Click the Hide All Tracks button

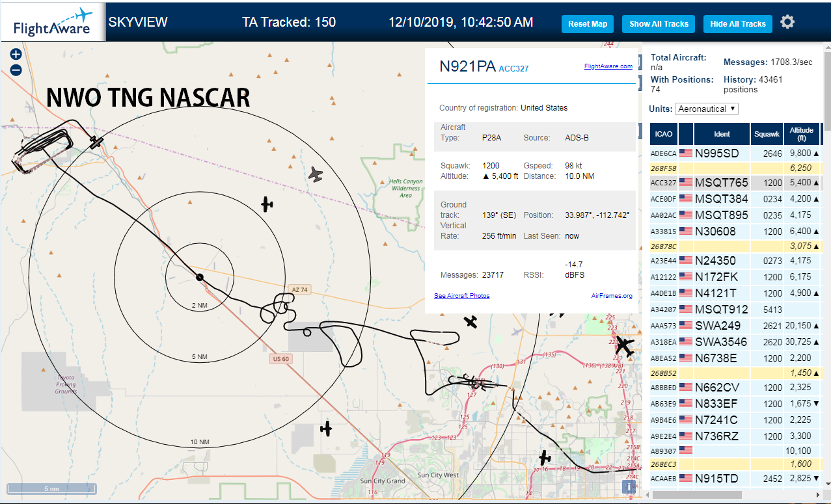(x=738, y=24)
